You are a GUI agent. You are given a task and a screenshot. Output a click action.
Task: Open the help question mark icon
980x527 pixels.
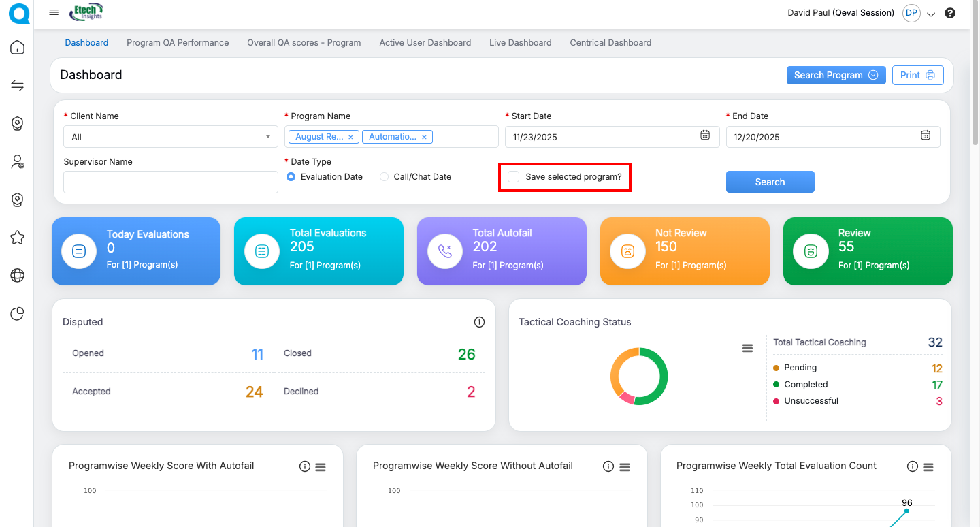point(950,13)
